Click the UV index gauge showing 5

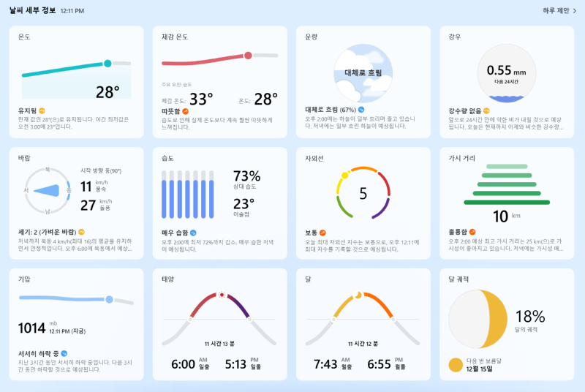pos(363,192)
